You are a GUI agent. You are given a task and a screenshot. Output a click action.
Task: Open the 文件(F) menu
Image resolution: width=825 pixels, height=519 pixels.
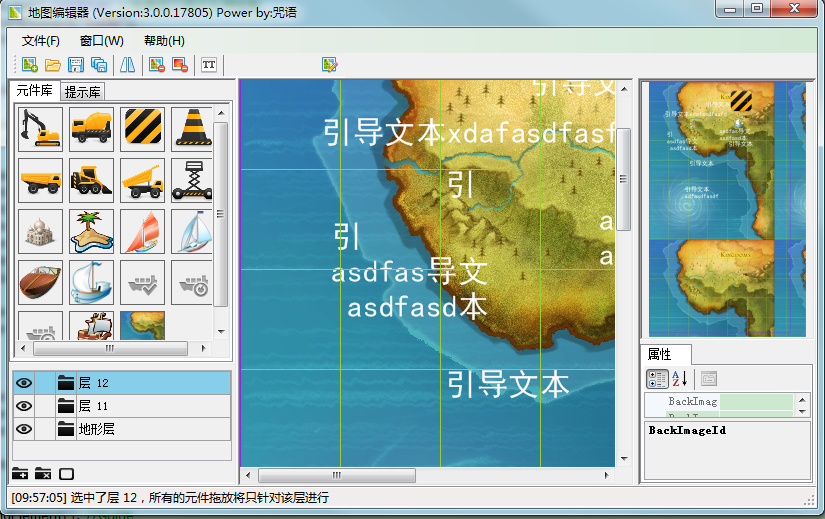point(41,41)
